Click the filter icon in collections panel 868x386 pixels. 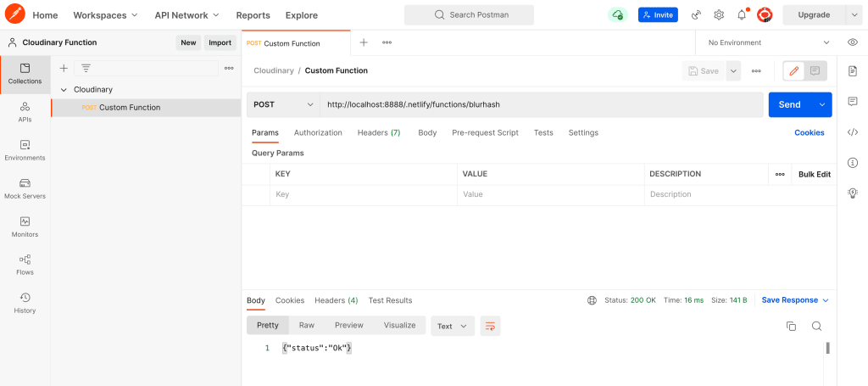[86, 68]
